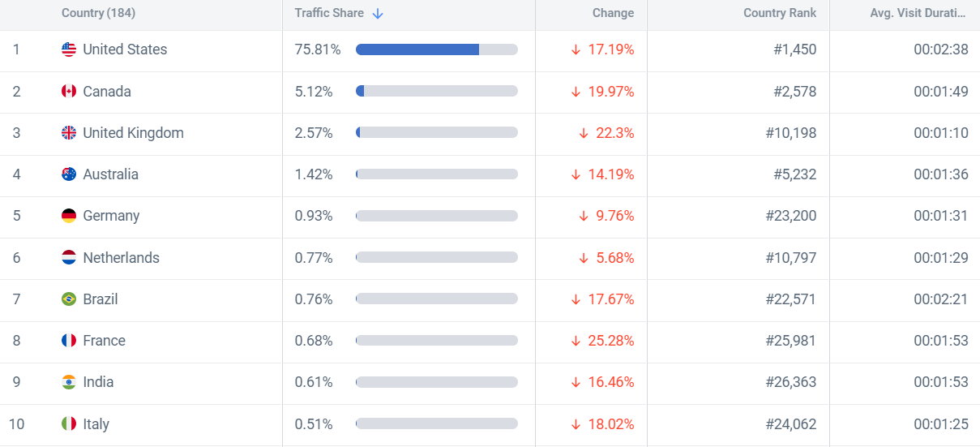
Task: Click the United Kingdom flag icon
Action: coord(69,133)
